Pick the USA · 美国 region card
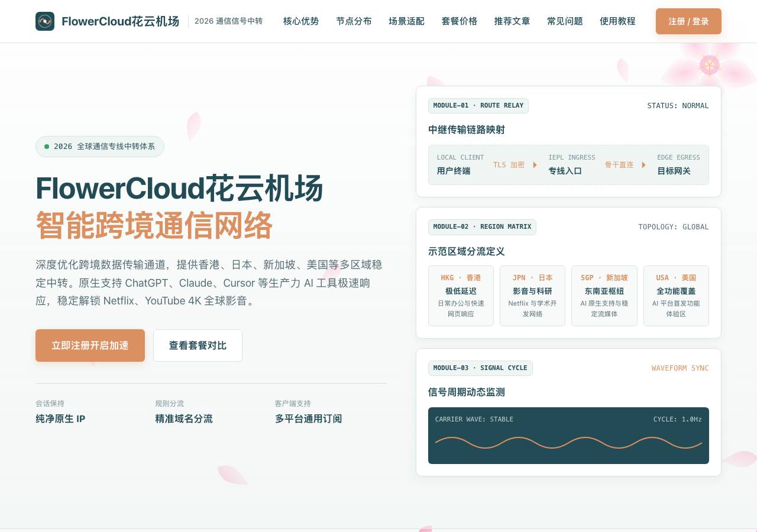The height and width of the screenshot is (532, 757). point(676,296)
